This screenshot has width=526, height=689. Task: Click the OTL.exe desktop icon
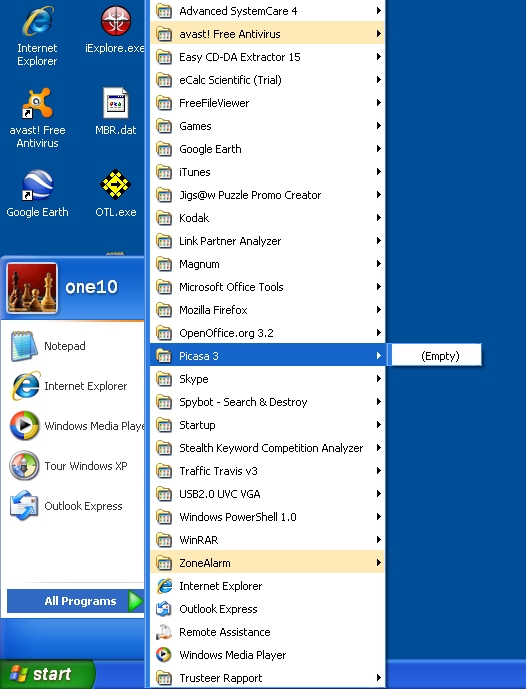116,193
